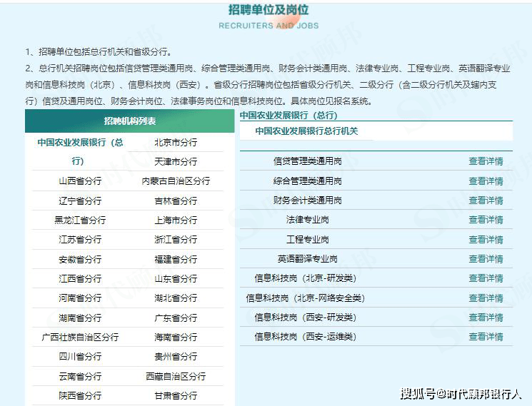Open details for 信息科技岗（北京-研发类）
This screenshot has width=532, height=406.
(x=486, y=278)
